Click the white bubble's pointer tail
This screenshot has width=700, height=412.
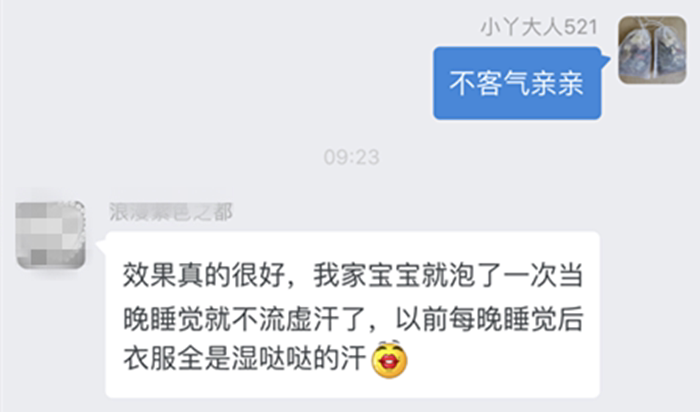(x=101, y=243)
